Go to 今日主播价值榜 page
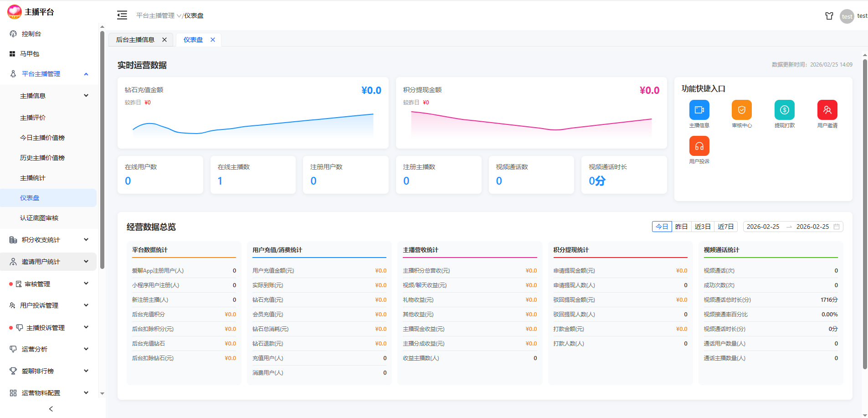 [42, 138]
